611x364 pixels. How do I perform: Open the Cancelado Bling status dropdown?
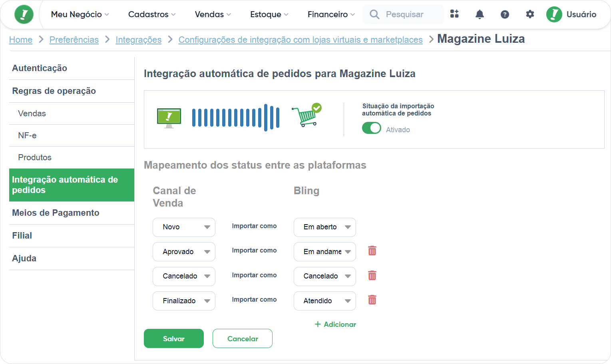click(x=325, y=276)
